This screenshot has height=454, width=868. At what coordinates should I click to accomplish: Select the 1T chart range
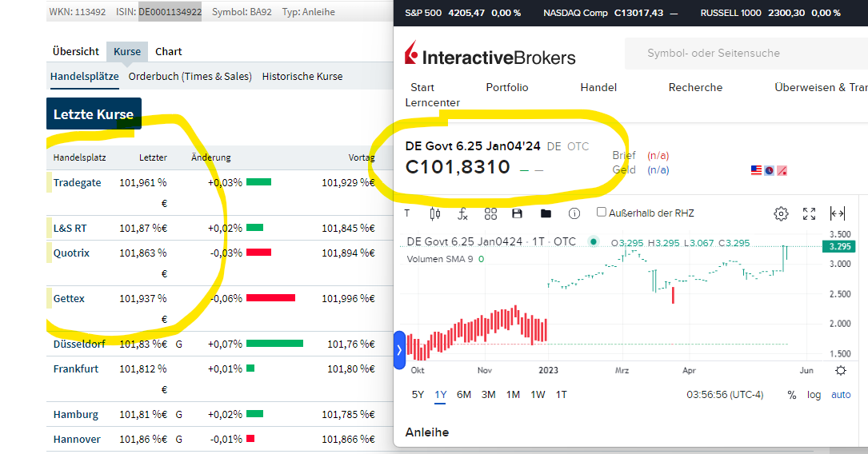562,395
